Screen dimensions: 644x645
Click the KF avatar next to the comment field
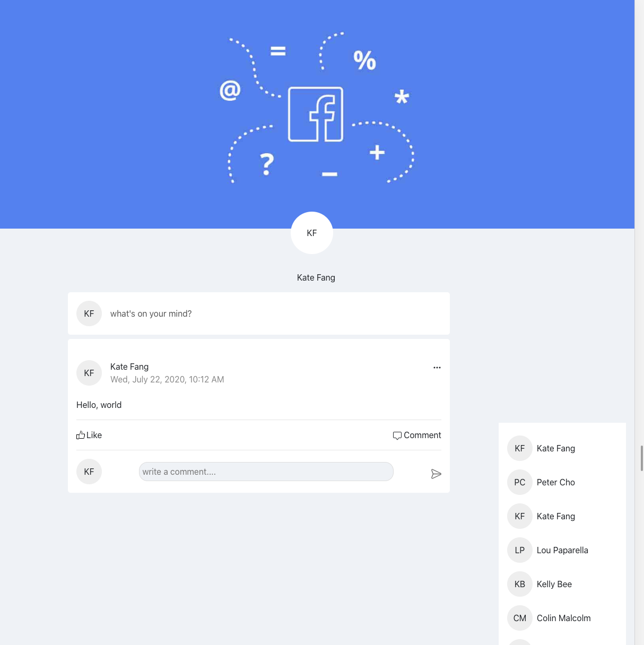[x=89, y=472]
